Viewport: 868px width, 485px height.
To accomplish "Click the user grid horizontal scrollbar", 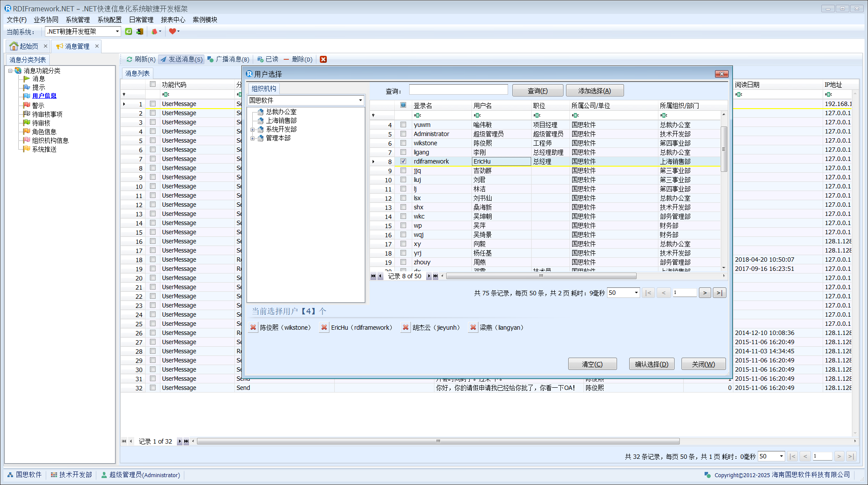I will click(541, 276).
